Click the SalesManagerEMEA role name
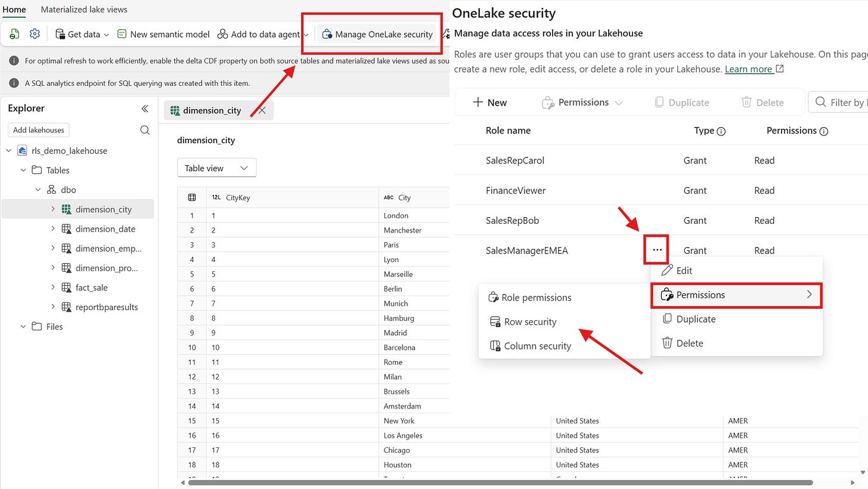This screenshot has width=868, height=489. tap(527, 250)
